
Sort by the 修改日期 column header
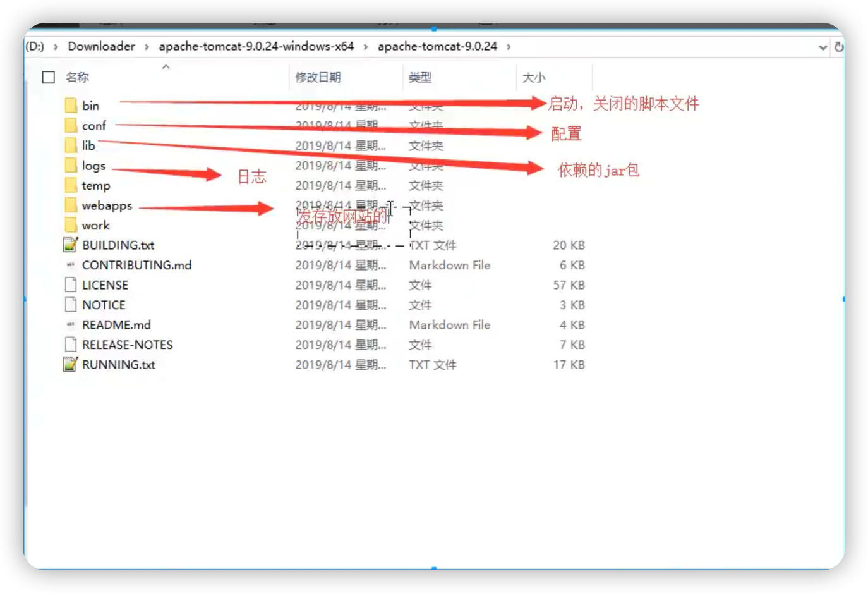point(318,77)
